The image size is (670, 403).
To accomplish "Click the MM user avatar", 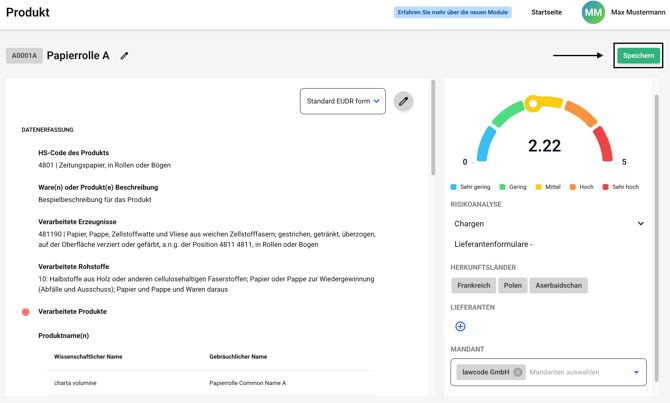I will (x=593, y=13).
